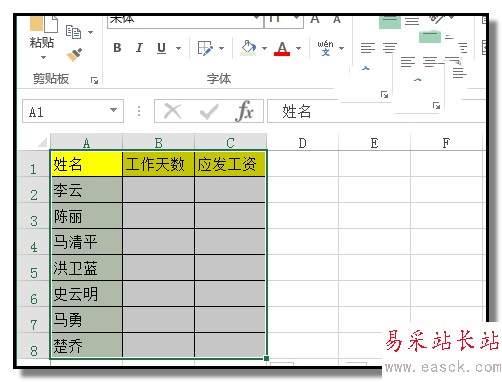Open the clipboard (剪贴板) dialog launcher
The image size is (502, 382).
click(x=94, y=80)
